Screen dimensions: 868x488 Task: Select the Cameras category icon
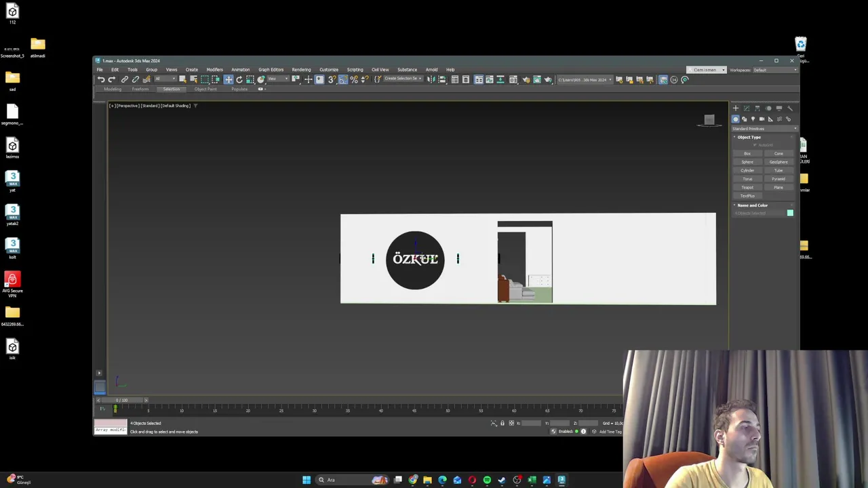point(762,119)
